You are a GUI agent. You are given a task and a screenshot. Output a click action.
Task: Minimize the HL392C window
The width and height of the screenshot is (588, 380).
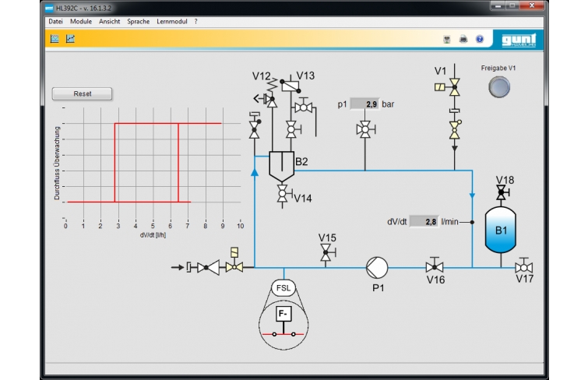[x=498, y=6]
